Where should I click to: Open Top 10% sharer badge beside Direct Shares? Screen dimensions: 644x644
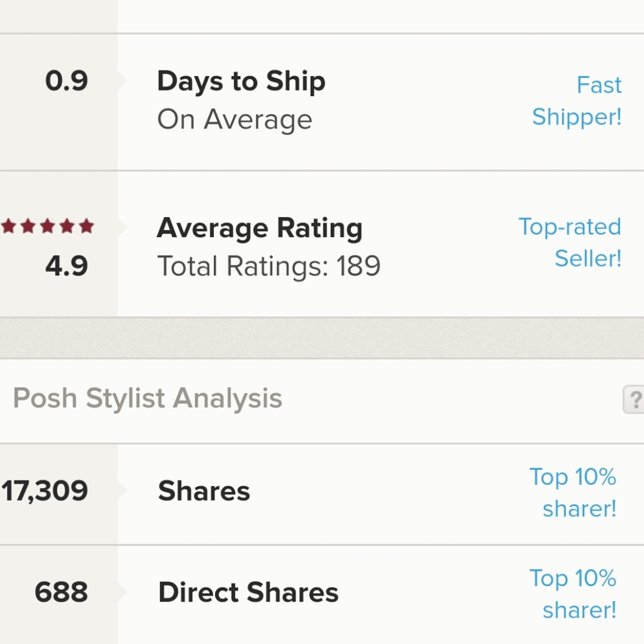pos(573,594)
